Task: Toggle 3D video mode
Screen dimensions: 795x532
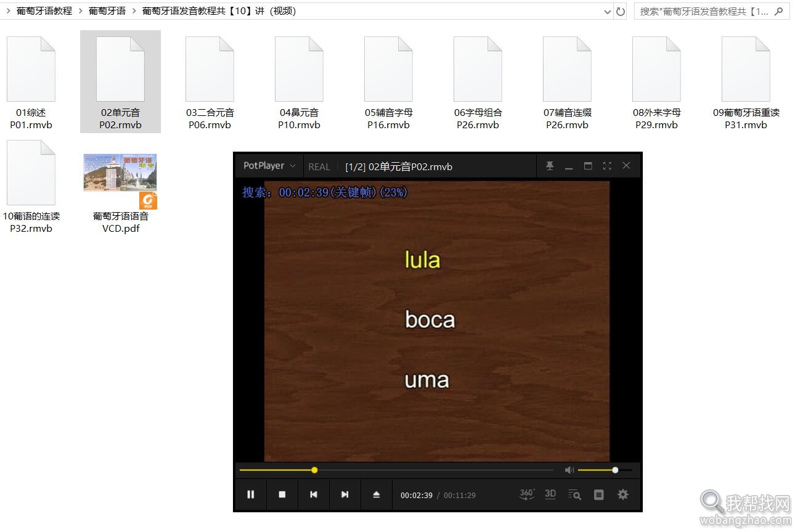Action: (550, 494)
